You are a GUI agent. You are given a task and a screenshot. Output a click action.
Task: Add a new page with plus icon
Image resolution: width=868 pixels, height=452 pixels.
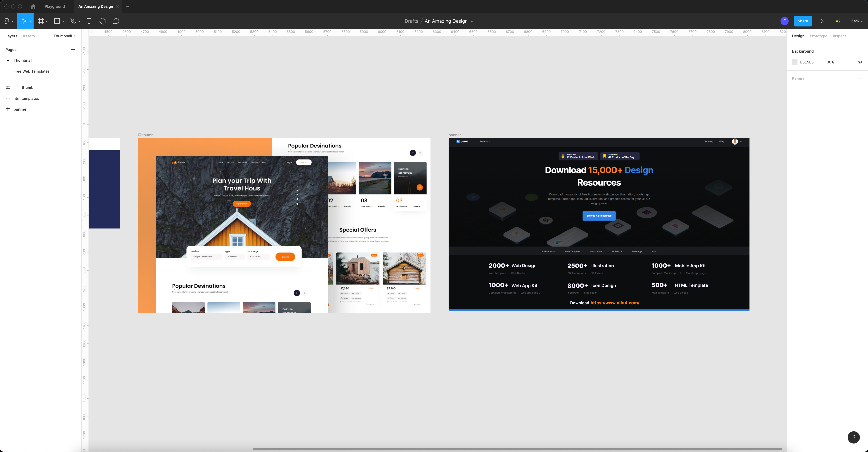click(73, 50)
